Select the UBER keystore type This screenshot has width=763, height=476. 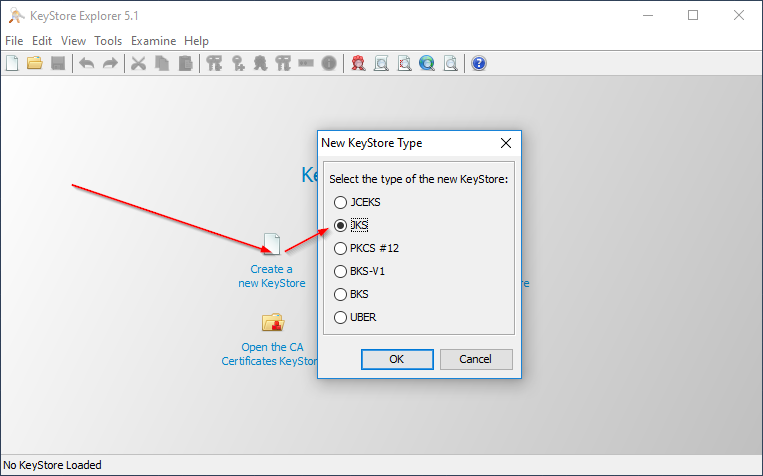pos(340,317)
